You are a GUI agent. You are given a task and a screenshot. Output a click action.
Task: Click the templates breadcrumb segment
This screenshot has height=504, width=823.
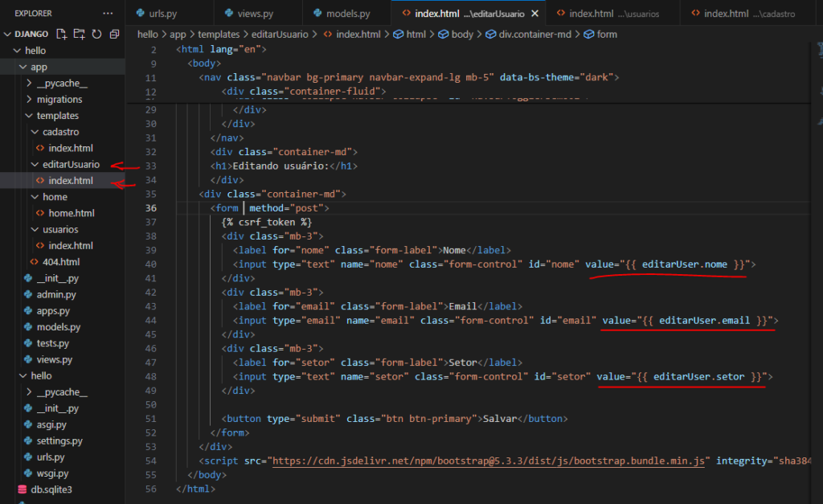click(213, 35)
